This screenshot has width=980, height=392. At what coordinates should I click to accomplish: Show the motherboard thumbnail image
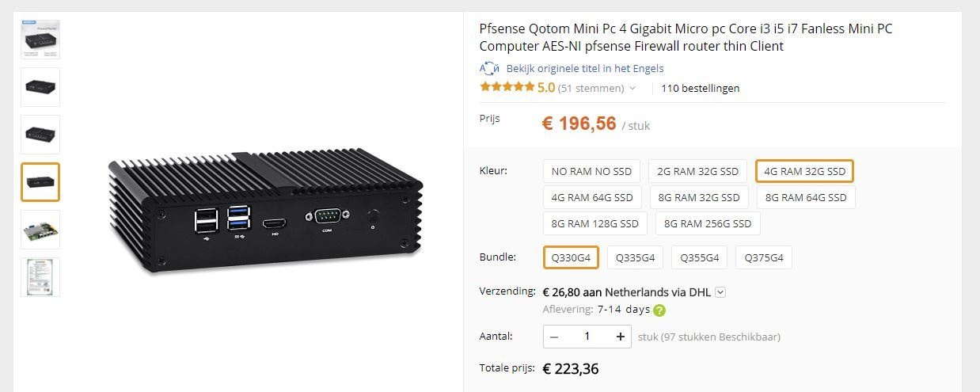pos(40,230)
